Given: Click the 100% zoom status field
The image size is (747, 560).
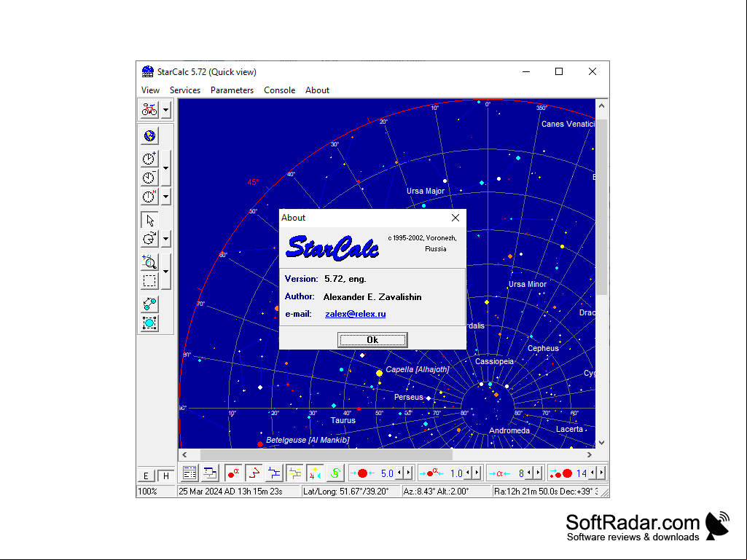Looking at the screenshot, I should tap(156, 492).
